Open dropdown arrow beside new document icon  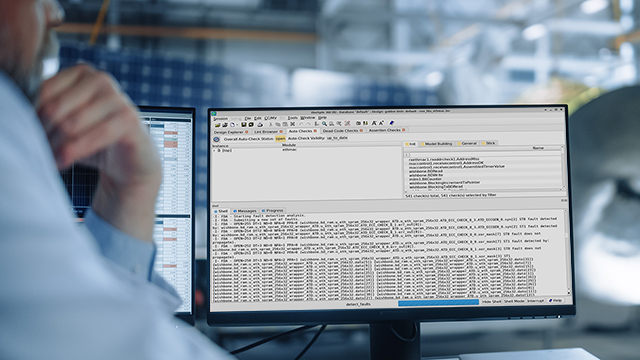click(237, 125)
